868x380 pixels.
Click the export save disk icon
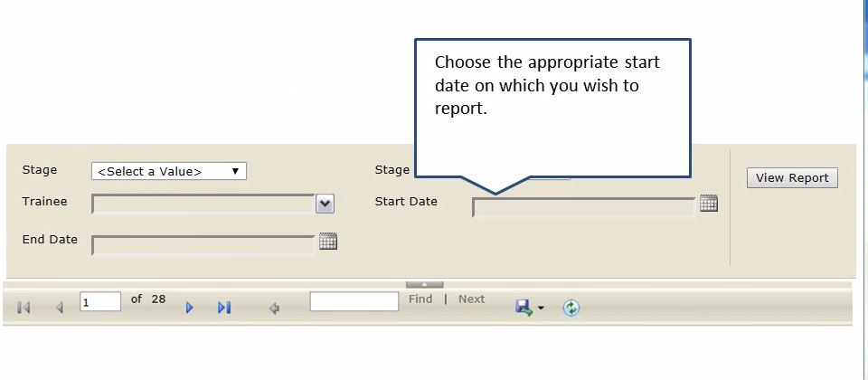click(524, 308)
